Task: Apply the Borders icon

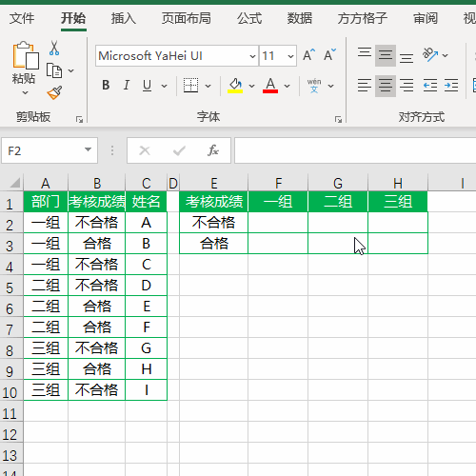Action: pos(190,86)
